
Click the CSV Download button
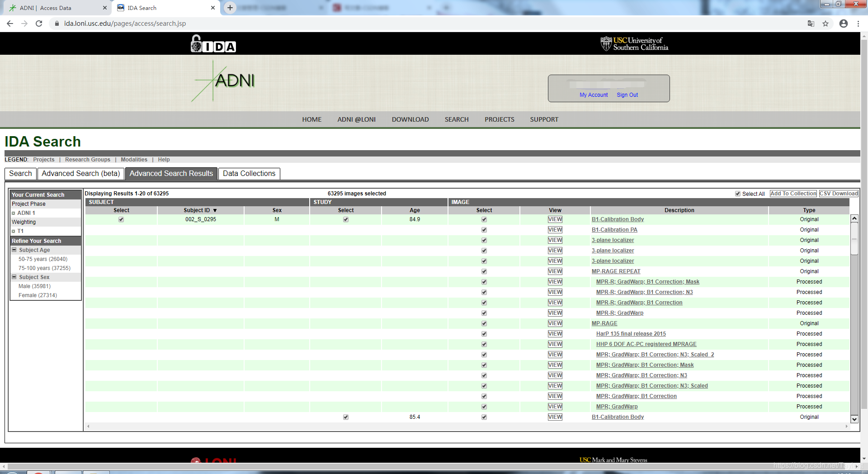click(839, 194)
